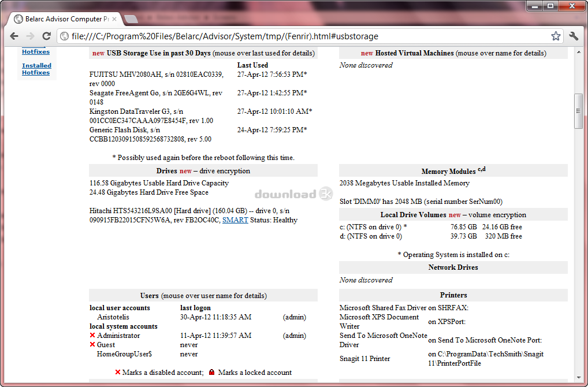This screenshot has width=588, height=387.
Task: Click the red X beside Administrator account
Action: click(x=92, y=335)
